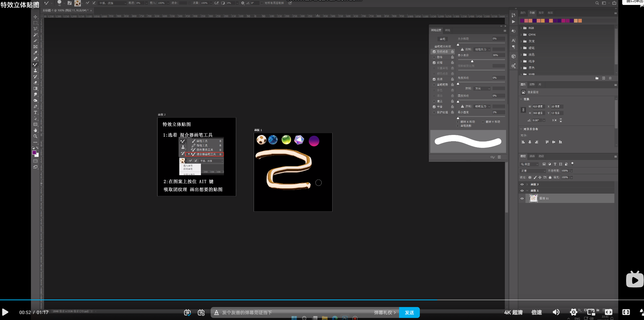Viewport: 644px width, 320px height.
Task: Switch to the 通道 tab
Action: pyautogui.click(x=532, y=156)
